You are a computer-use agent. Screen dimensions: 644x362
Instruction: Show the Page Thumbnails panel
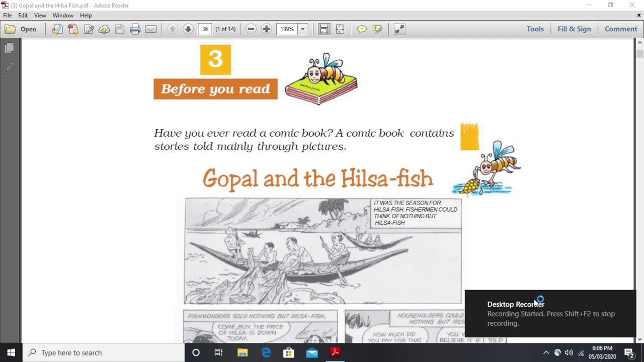click(x=9, y=48)
